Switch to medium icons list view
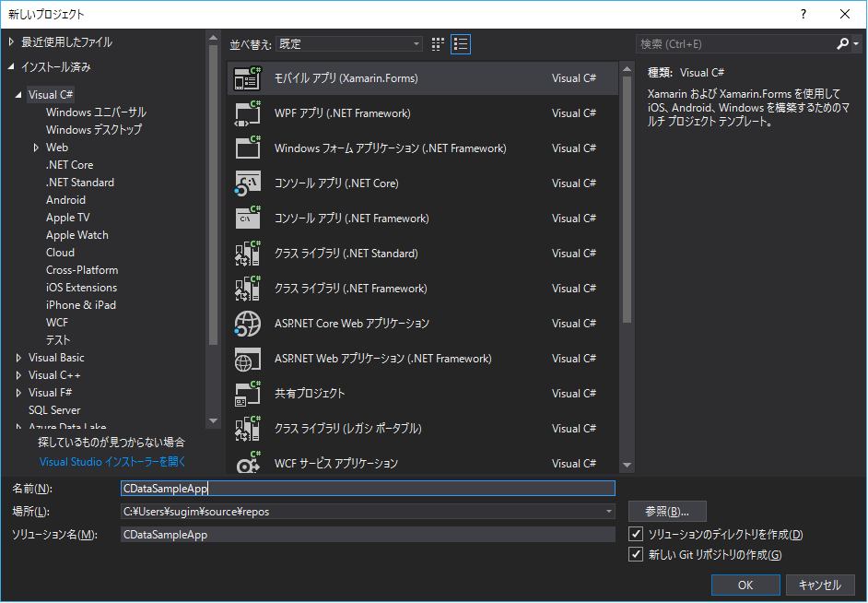This screenshot has height=603, width=868. [461, 44]
